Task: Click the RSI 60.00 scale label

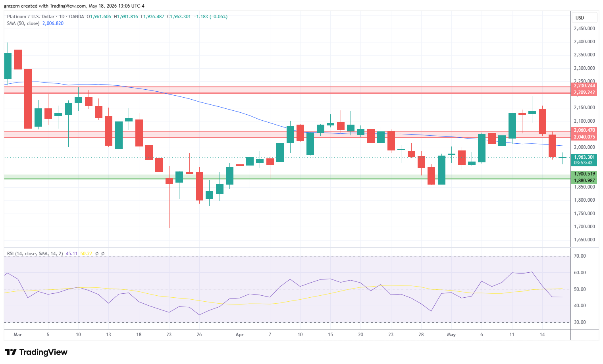Action: 580,273
